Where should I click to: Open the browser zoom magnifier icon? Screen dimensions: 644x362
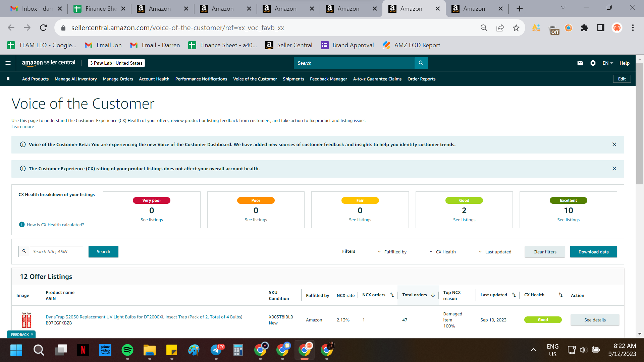(x=484, y=28)
